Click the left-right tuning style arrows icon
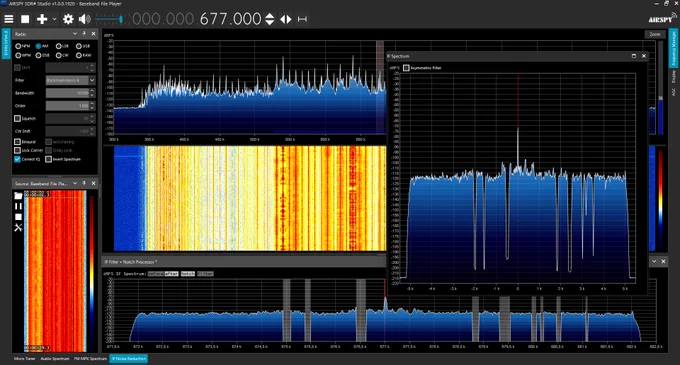 click(x=286, y=19)
